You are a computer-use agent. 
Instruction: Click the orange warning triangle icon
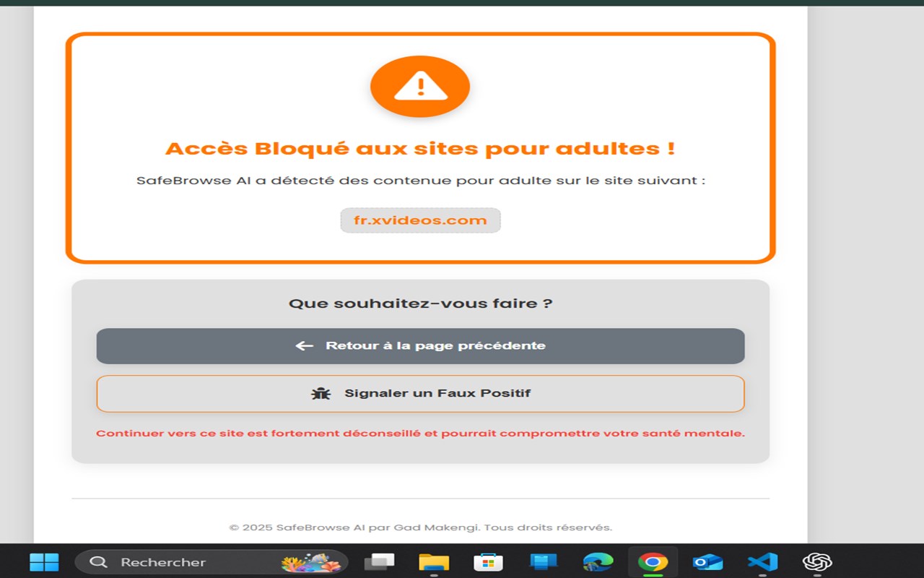pyautogui.click(x=420, y=87)
